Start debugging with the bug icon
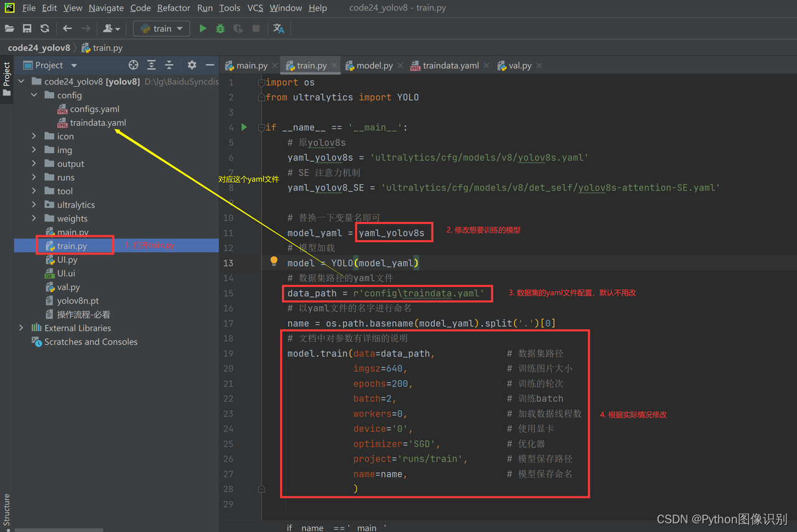This screenshot has height=532, width=797. click(x=220, y=29)
